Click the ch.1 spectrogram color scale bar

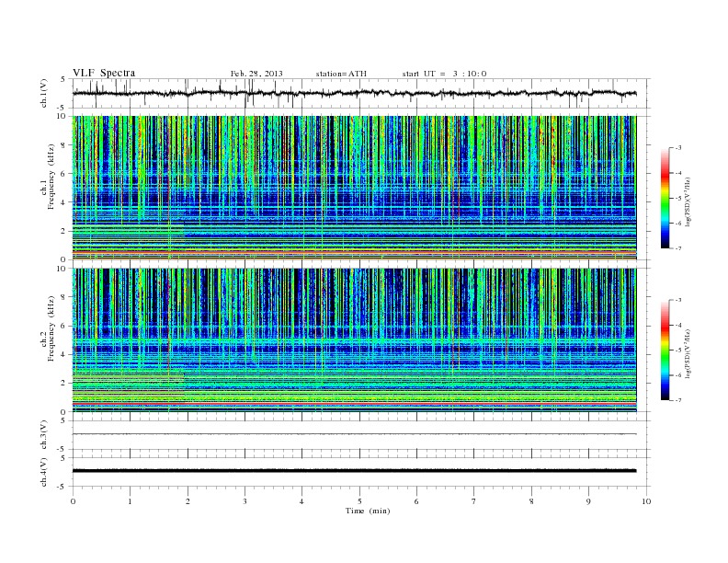665,199
